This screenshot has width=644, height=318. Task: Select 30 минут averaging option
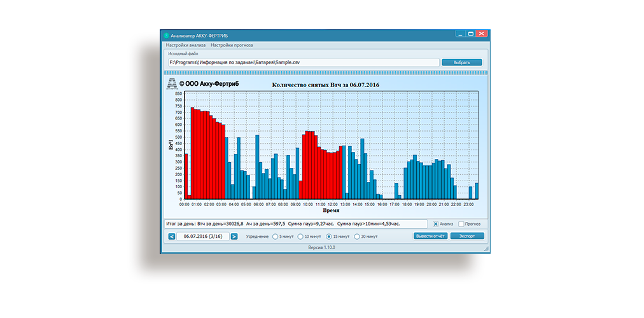(356, 237)
